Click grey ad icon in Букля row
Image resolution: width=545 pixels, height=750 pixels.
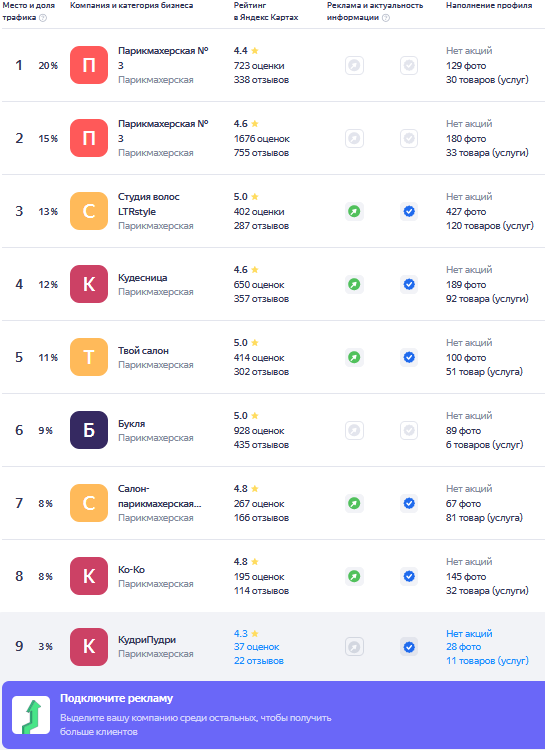pos(354,430)
